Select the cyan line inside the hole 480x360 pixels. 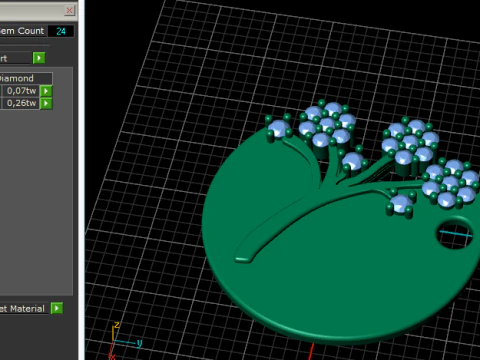click(x=456, y=233)
